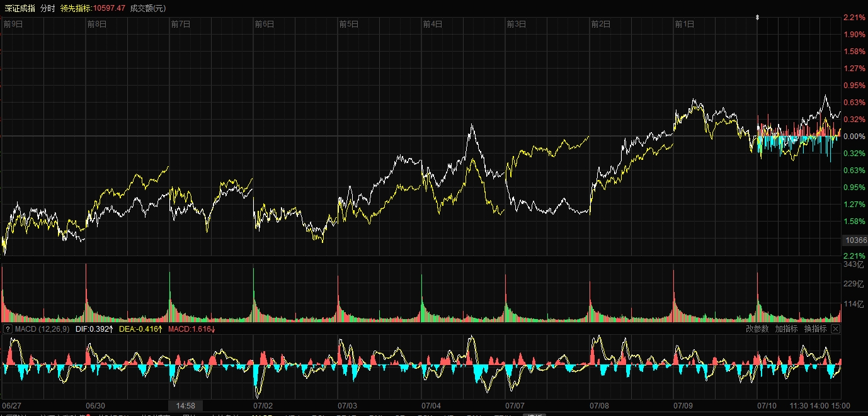
Task: Select the 06/30 date on time axis
Action: [x=95, y=406]
